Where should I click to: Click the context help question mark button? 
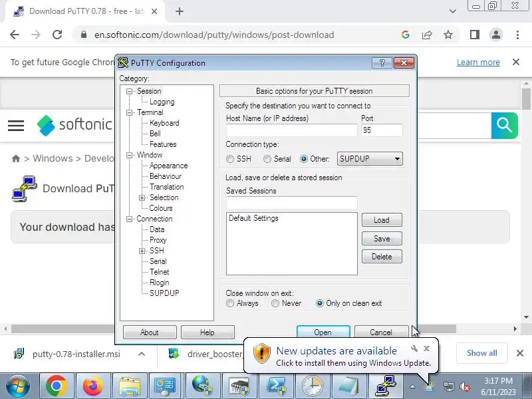click(382, 63)
